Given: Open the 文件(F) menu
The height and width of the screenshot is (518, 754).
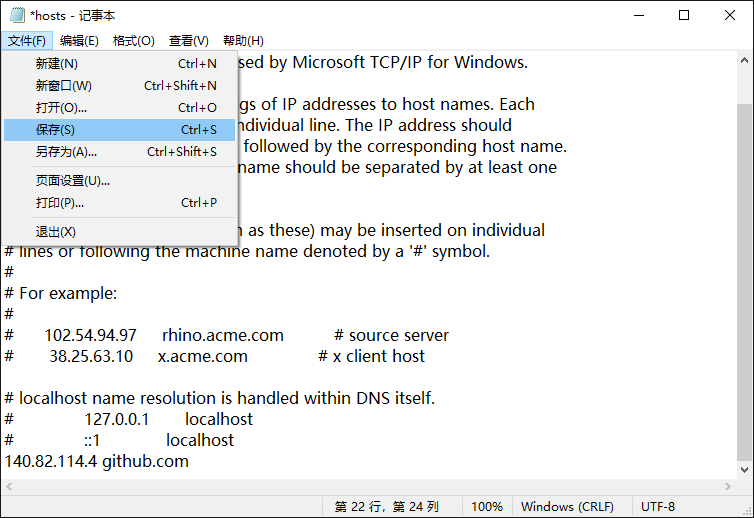Looking at the screenshot, I should pos(26,41).
